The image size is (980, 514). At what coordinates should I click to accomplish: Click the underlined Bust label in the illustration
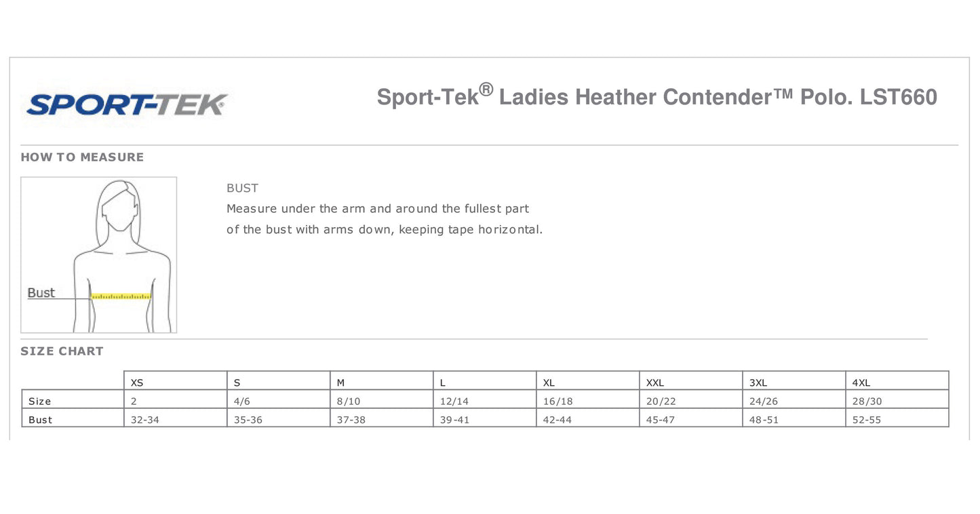pyautogui.click(x=41, y=293)
